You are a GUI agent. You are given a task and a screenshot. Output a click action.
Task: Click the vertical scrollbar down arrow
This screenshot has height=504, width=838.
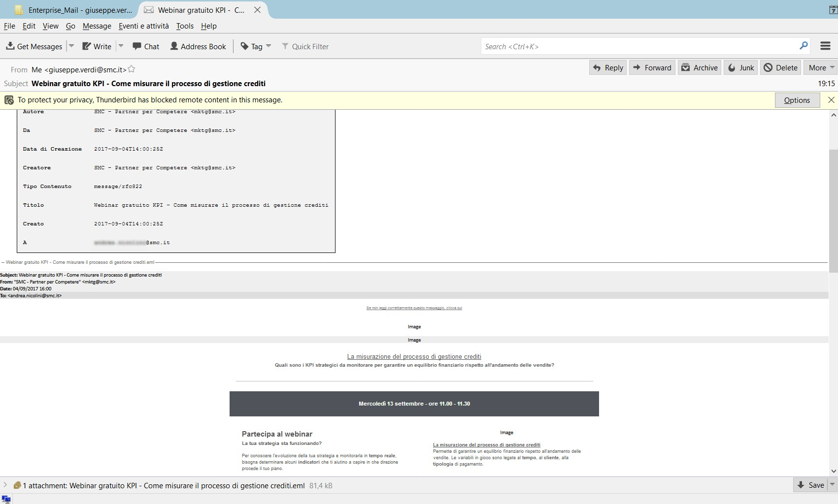(834, 471)
